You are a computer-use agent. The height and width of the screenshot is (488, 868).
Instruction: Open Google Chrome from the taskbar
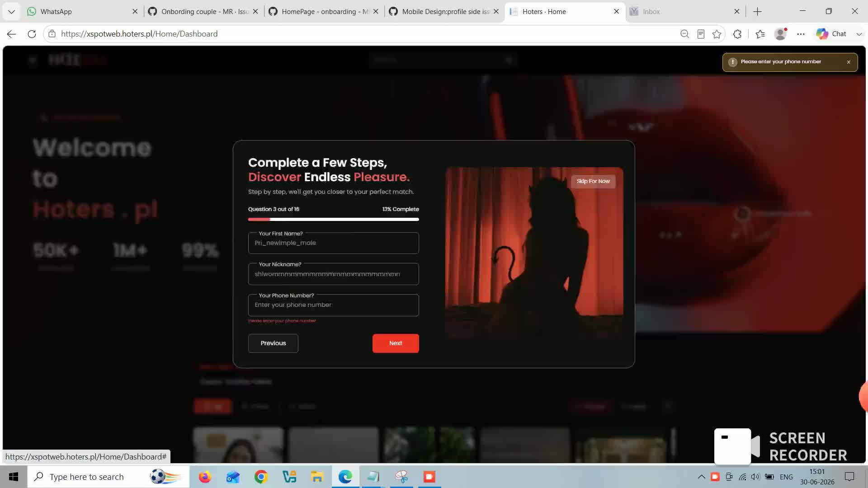coord(261,477)
